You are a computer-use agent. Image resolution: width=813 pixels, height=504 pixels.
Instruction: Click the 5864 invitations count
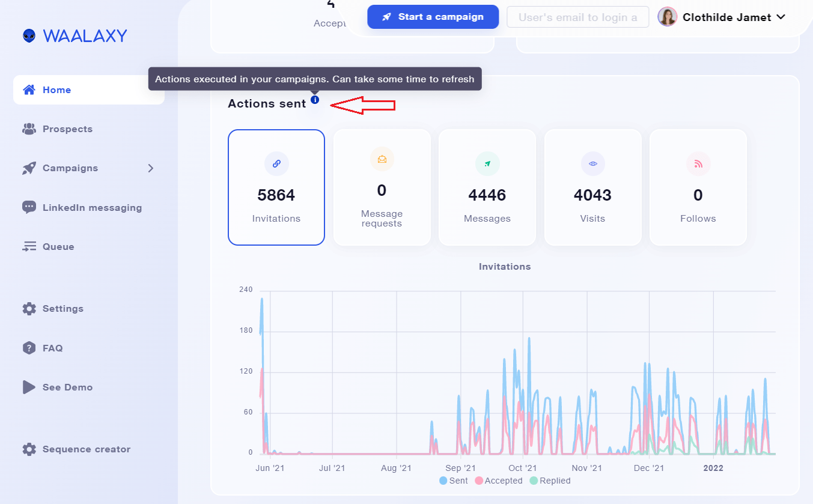pyautogui.click(x=276, y=195)
